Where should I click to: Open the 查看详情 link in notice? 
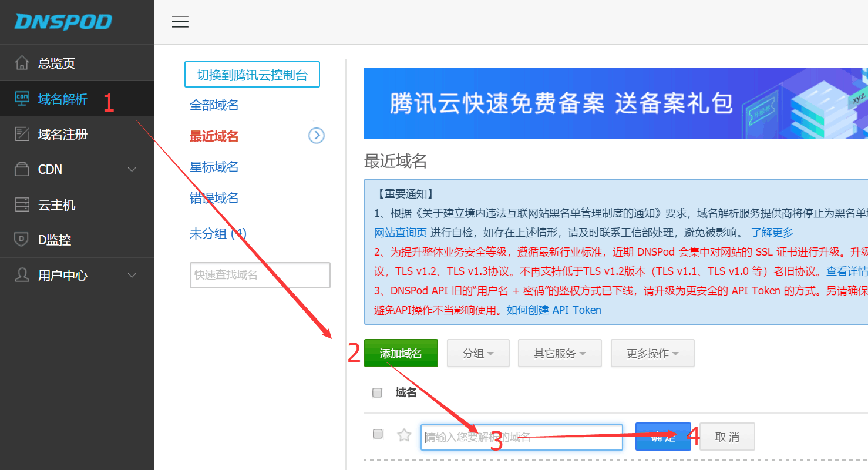[847, 271]
